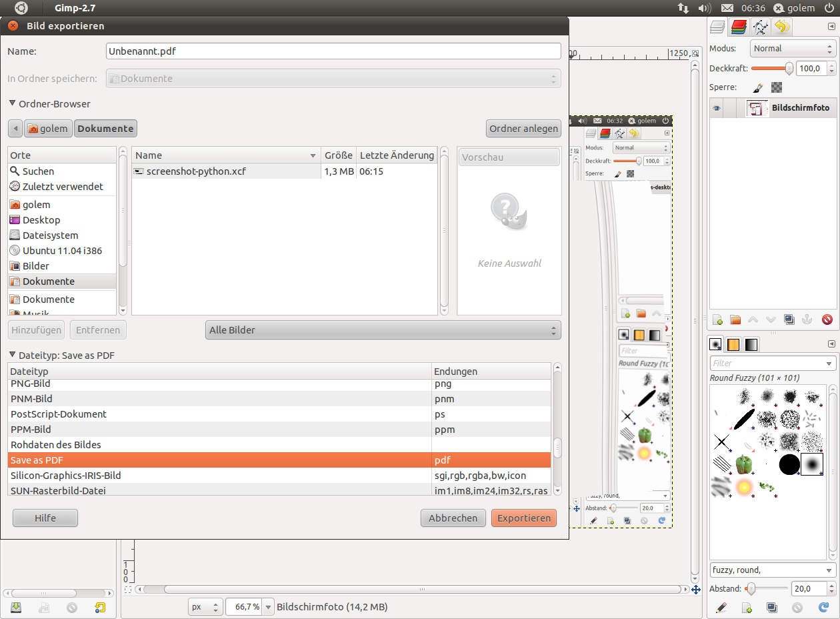Open the Patterns tab in brushes dock
This screenshot has width=840, height=619.
[x=733, y=344]
